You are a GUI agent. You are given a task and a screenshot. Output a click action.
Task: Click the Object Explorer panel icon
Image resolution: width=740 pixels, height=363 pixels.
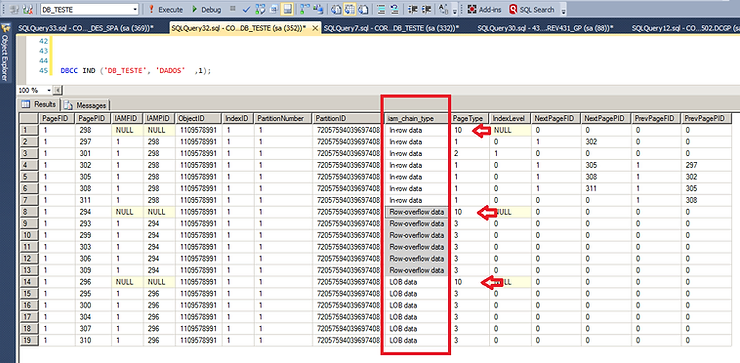5,27
